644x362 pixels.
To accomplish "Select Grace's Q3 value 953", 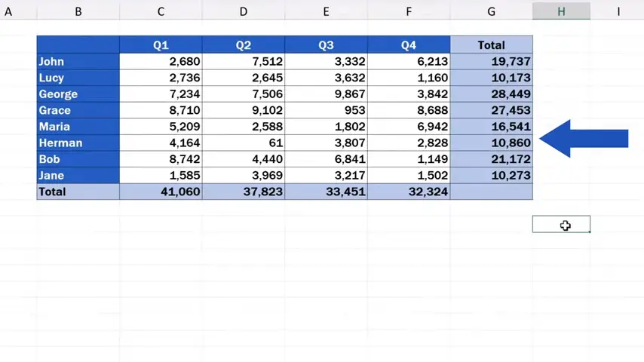I will tap(326, 110).
